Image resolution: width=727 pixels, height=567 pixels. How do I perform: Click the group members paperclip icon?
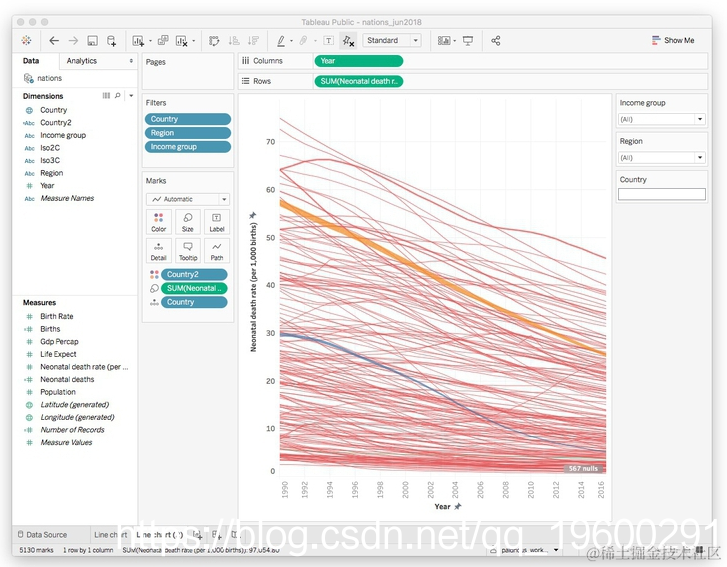point(303,41)
